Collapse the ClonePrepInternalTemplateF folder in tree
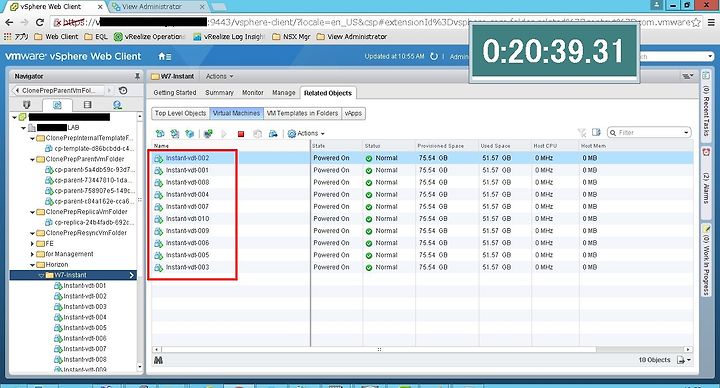Image resolution: width=720 pixels, height=388 pixels. coord(32,138)
